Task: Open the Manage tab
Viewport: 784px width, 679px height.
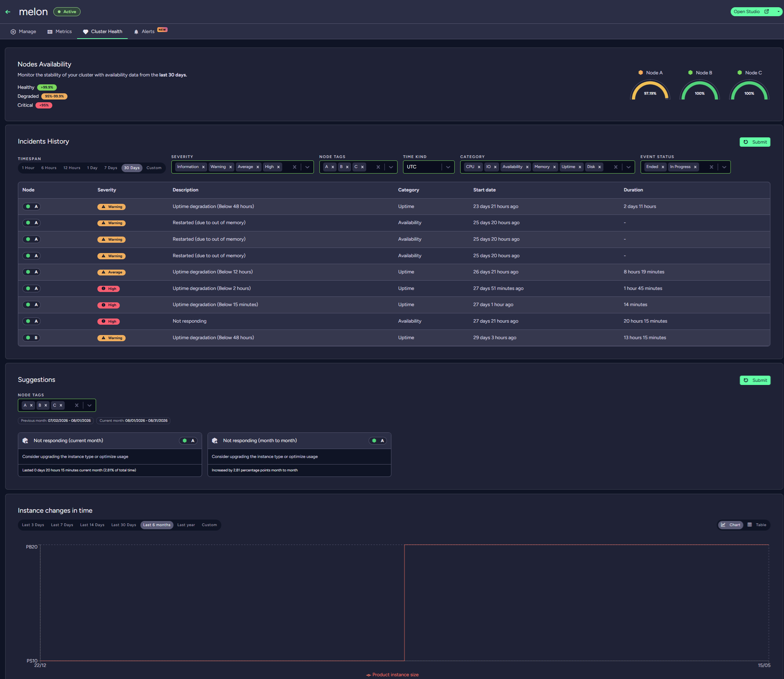Action: click(x=23, y=31)
